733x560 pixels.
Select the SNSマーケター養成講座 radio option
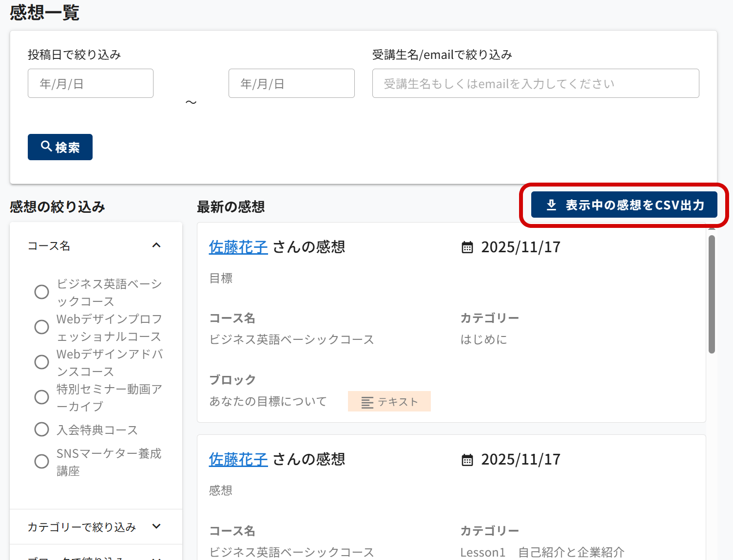pos(42,462)
